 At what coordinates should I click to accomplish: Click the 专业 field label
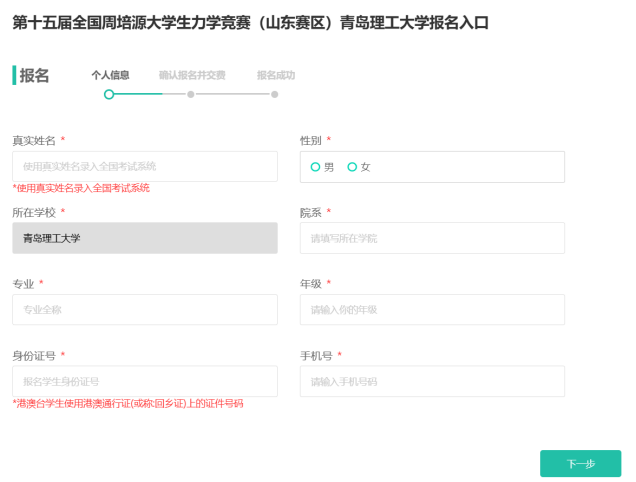coord(23,284)
